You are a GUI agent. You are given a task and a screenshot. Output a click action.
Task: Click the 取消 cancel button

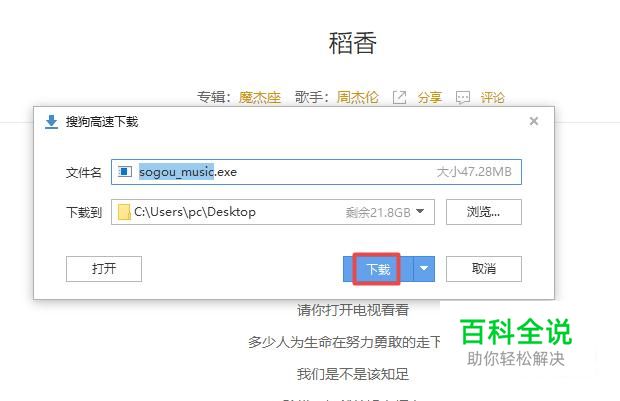484,269
